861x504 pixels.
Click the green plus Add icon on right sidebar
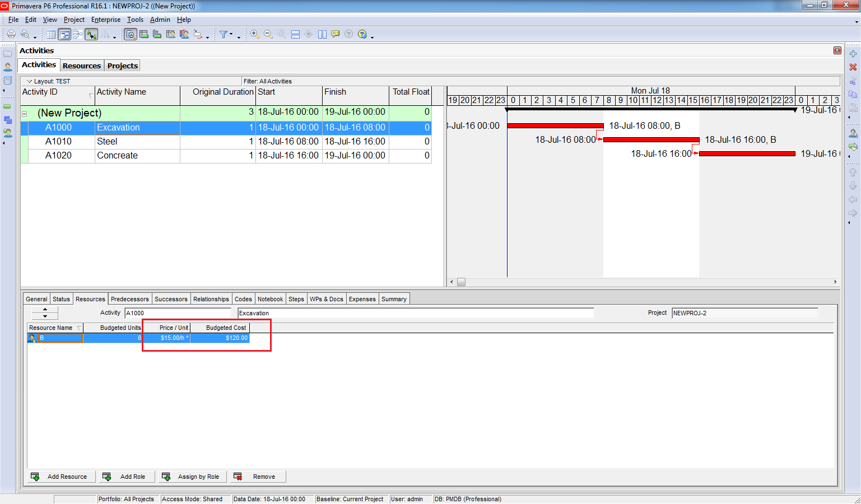(853, 54)
